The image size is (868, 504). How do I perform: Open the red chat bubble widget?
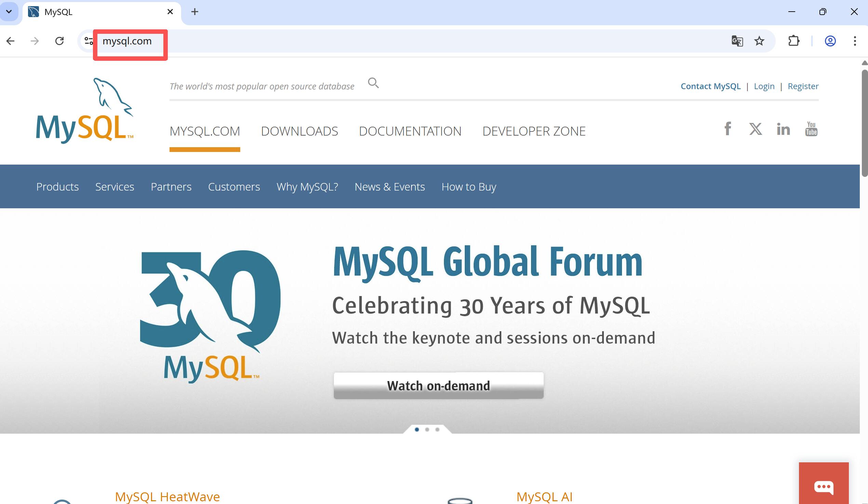coord(824,484)
